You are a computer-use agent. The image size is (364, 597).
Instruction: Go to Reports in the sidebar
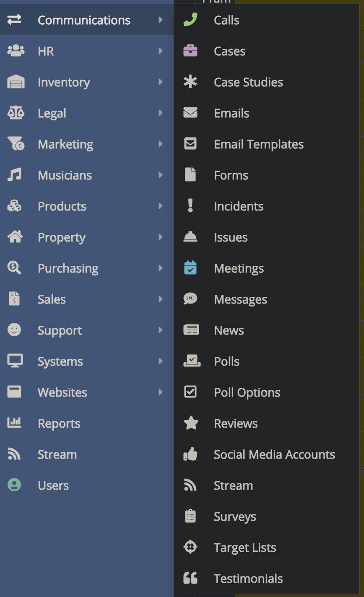tap(59, 423)
